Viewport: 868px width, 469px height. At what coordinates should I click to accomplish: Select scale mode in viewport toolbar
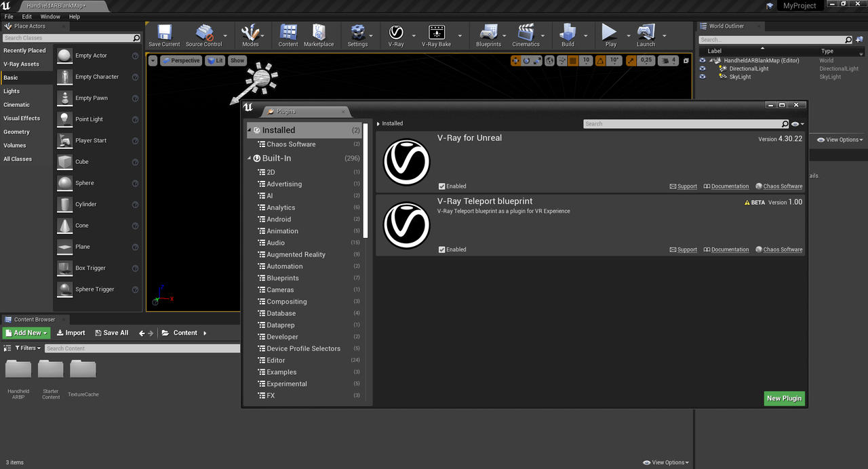click(x=538, y=60)
